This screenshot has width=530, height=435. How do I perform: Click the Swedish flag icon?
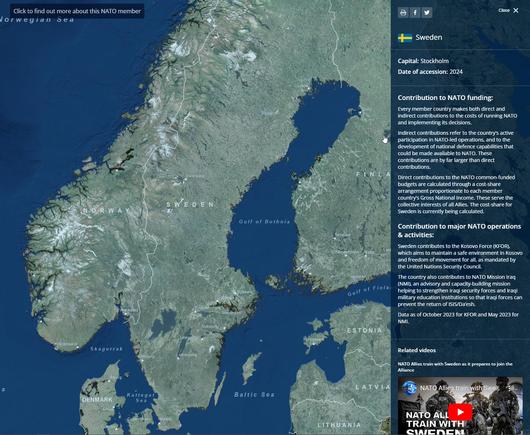(405, 38)
